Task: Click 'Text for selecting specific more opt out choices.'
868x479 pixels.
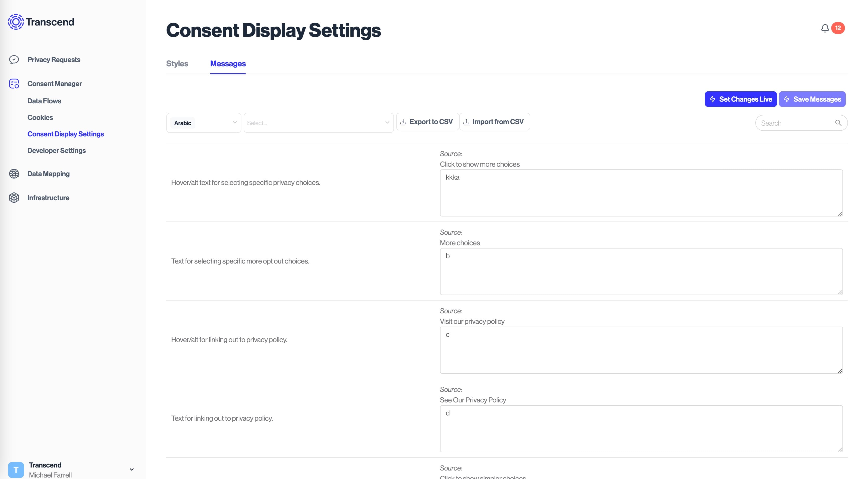Action: [x=240, y=261]
